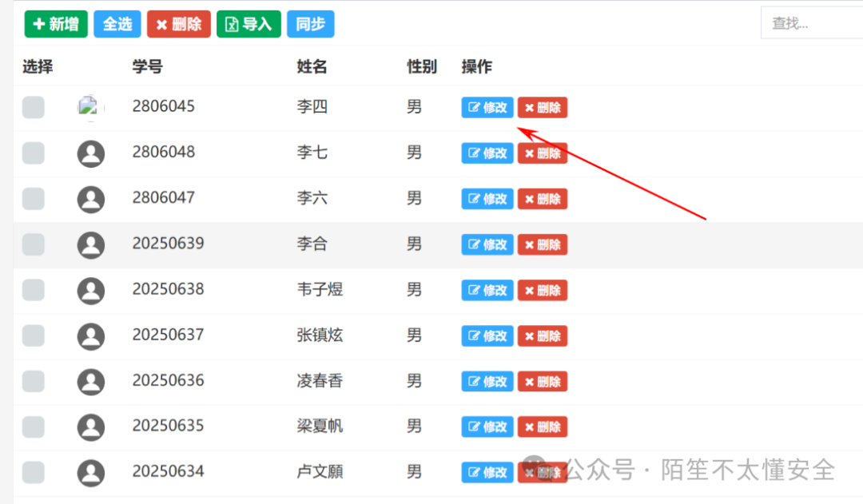Click the avatar icon for 韦子煜
This screenshot has height=504, width=863.
[90, 290]
